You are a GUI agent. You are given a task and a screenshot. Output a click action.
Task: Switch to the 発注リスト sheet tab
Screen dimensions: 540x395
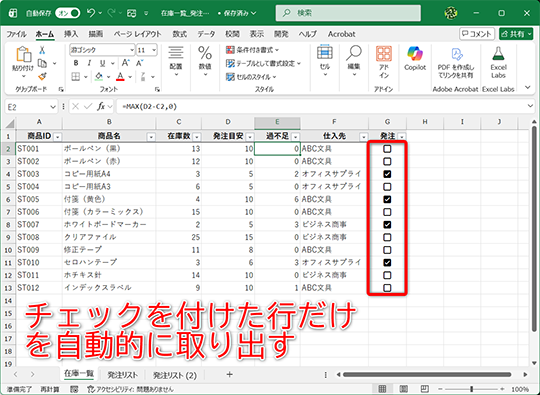(x=122, y=375)
